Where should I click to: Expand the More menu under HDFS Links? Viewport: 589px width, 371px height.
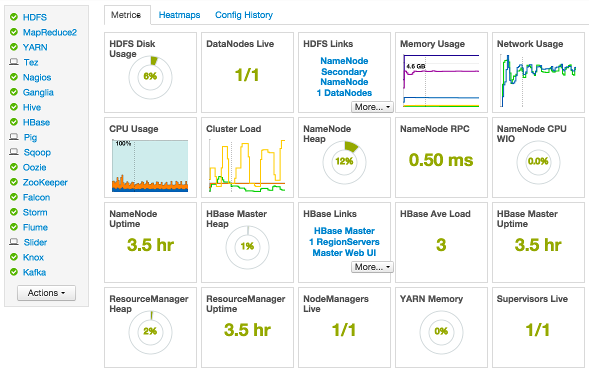pos(372,107)
